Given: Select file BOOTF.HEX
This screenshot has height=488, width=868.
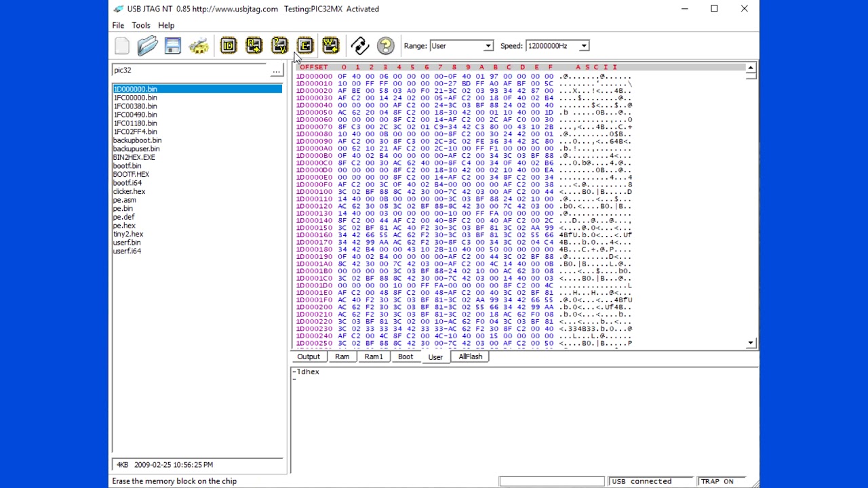Looking at the screenshot, I should pos(131,174).
